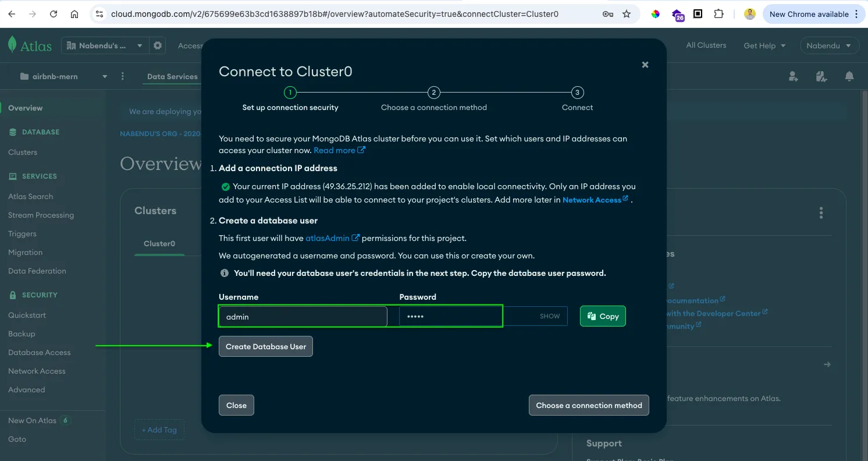The width and height of the screenshot is (868, 461).
Task: Click Goto in the sidebar
Action: [17, 439]
